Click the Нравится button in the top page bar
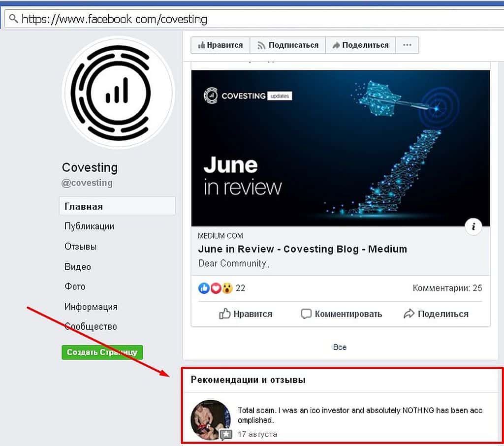This screenshot has height=446, width=504. [x=220, y=45]
